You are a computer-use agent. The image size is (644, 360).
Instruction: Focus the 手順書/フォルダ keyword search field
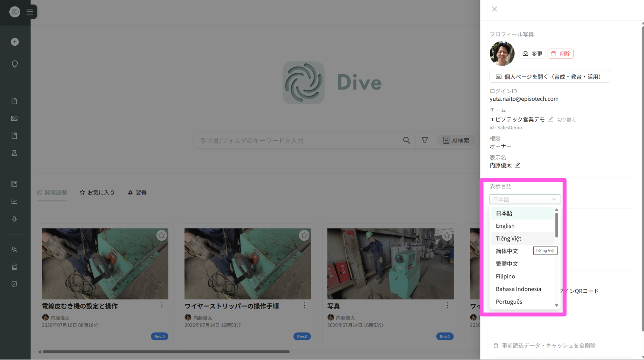click(298, 141)
